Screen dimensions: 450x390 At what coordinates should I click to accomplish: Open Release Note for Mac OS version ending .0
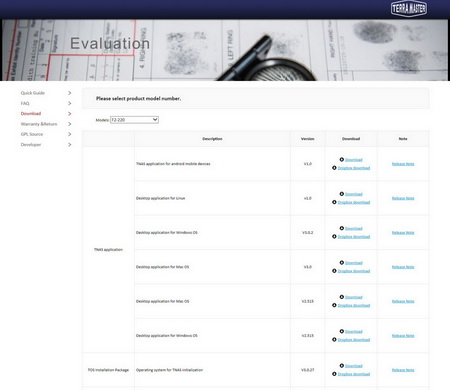(403, 267)
